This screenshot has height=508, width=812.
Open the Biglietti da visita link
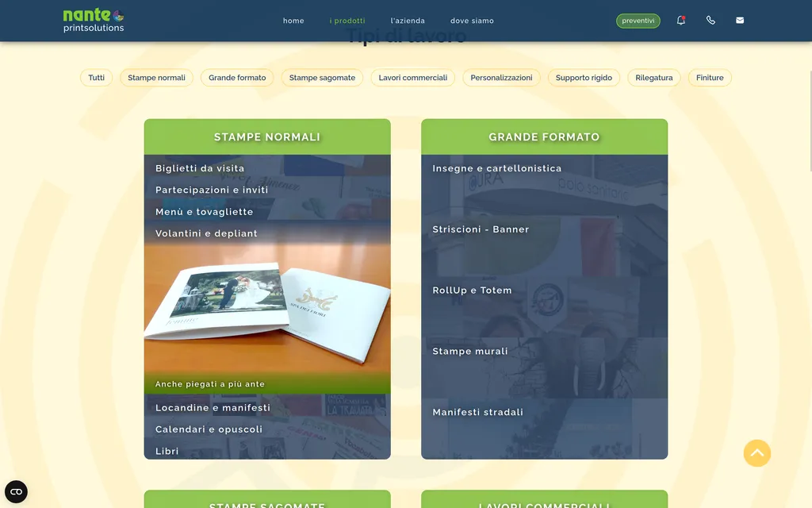[200, 167]
